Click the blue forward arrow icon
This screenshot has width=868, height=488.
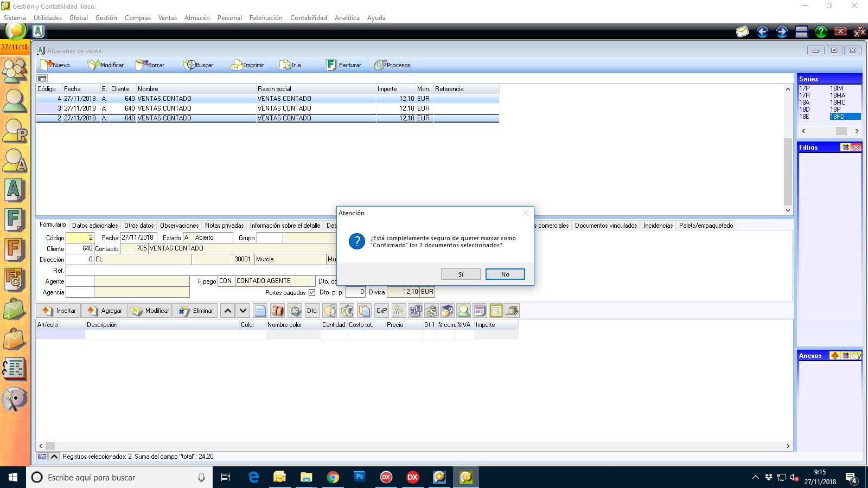[782, 32]
